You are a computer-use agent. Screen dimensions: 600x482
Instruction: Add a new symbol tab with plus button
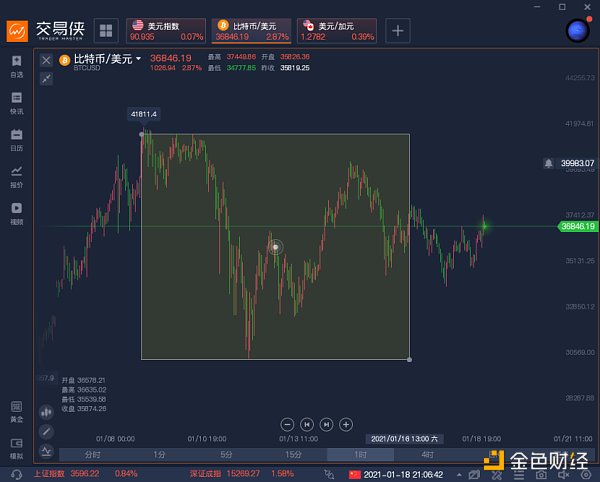tap(398, 30)
